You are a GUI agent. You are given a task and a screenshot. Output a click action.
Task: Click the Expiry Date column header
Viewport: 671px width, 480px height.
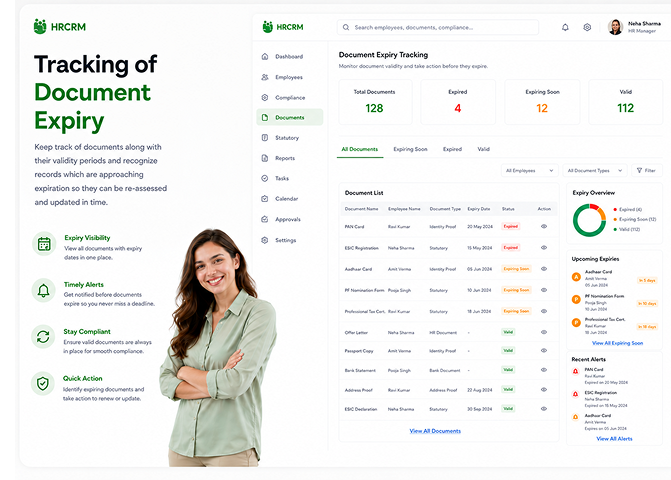point(479,209)
